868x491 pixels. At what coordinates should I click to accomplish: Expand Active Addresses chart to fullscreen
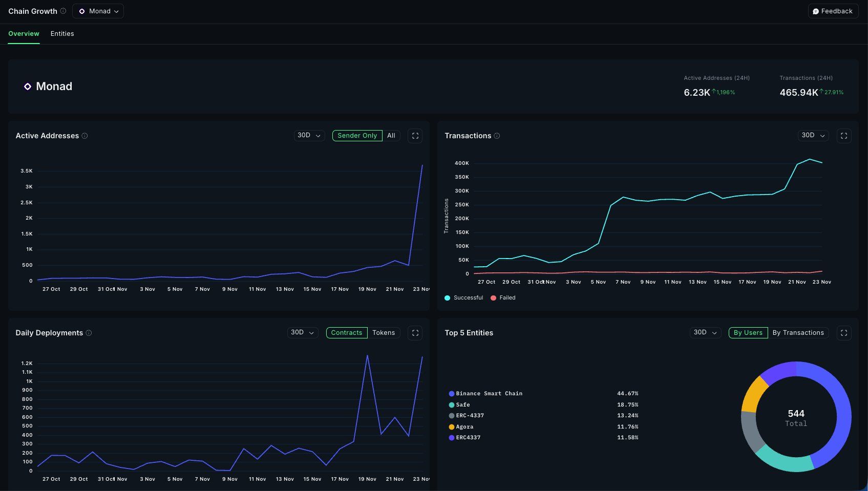click(415, 136)
